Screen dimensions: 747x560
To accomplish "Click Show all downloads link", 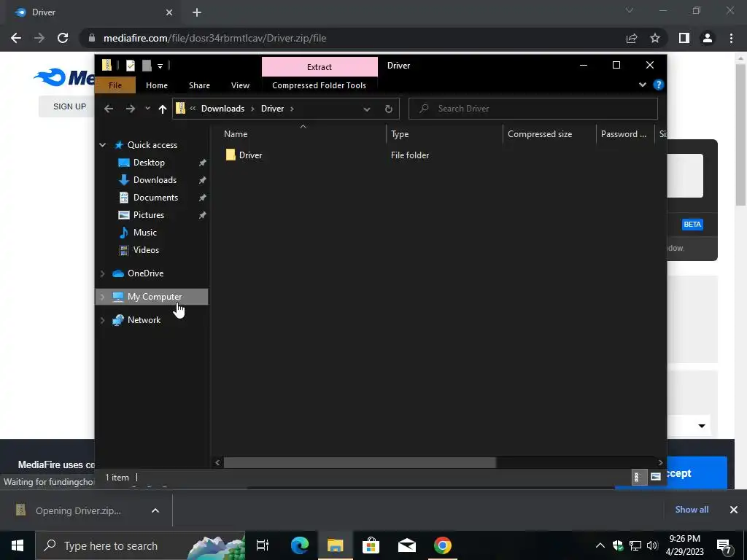I will click(x=692, y=510).
